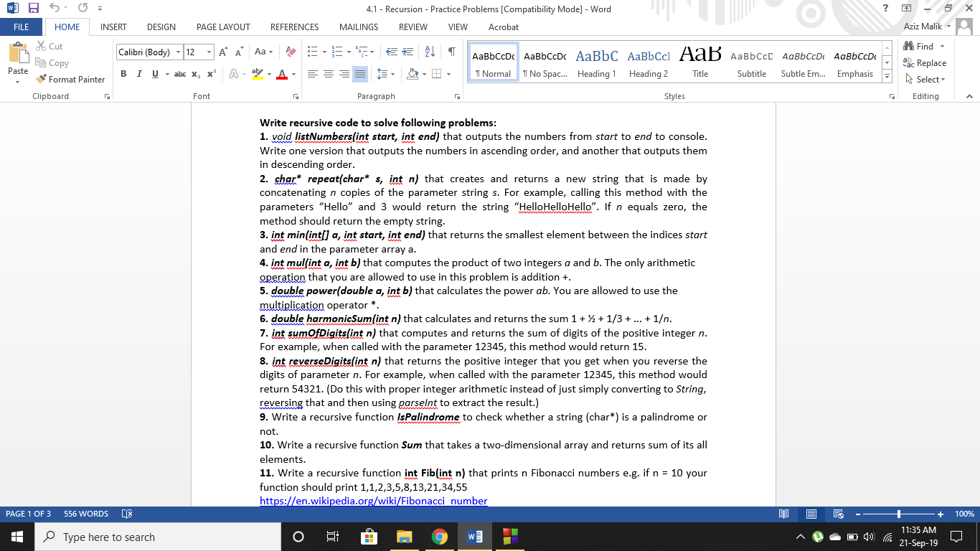The height and width of the screenshot is (551, 980).
Task: Apply text highlight color
Action: tap(258, 74)
